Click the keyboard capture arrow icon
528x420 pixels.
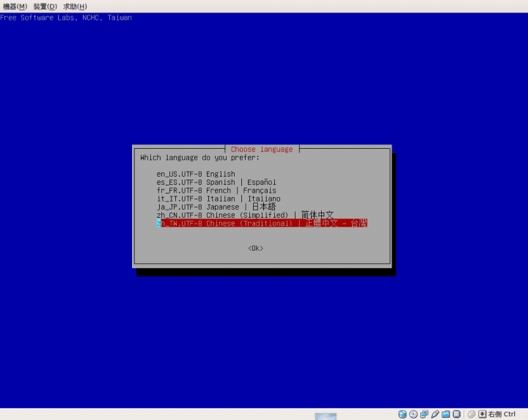(x=482, y=414)
